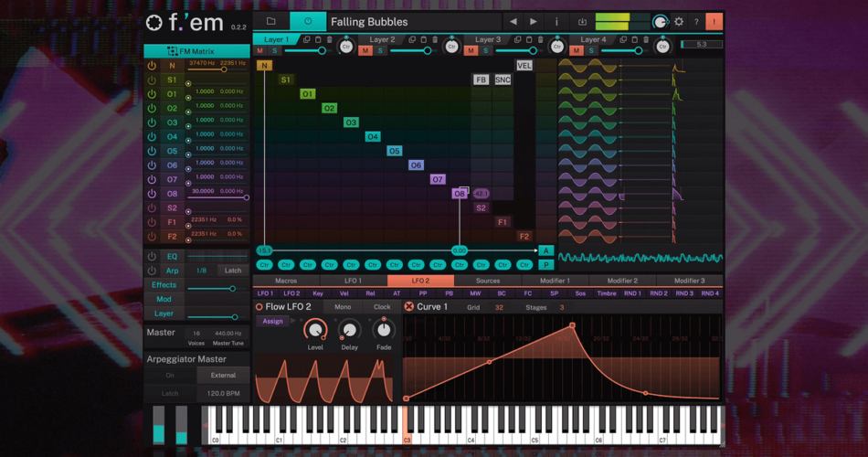Screen dimensions: 868x457
Task: Click the save preset download icon
Action: click(582, 22)
